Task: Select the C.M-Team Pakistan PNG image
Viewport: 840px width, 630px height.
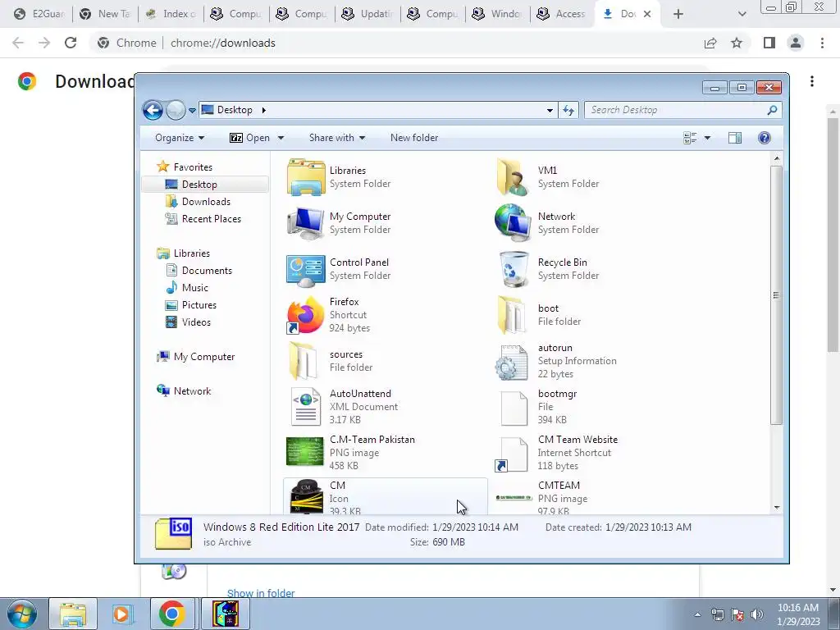Action: click(306, 453)
